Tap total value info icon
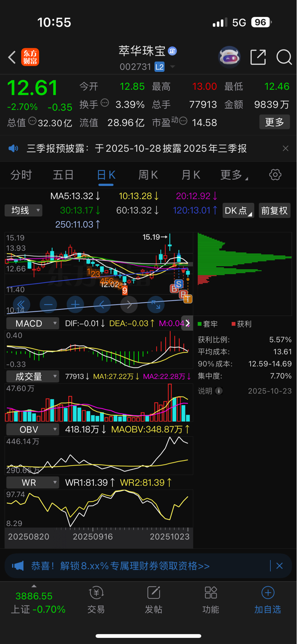 click(x=32, y=121)
